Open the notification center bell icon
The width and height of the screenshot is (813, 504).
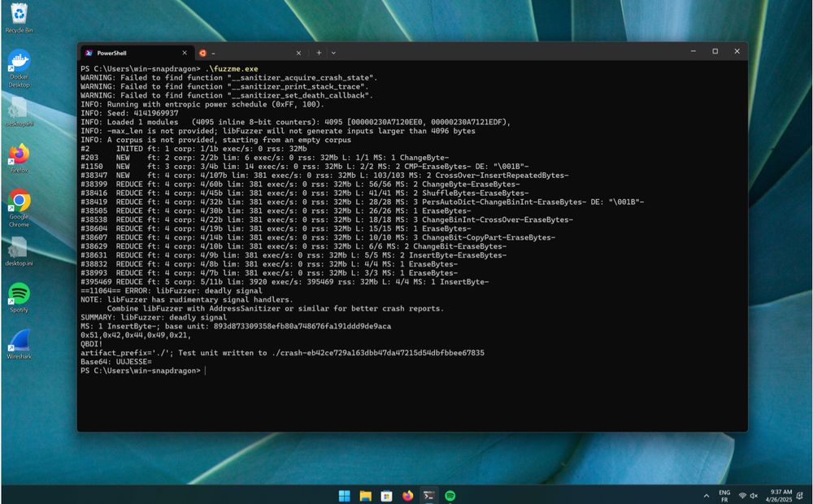tap(799, 496)
